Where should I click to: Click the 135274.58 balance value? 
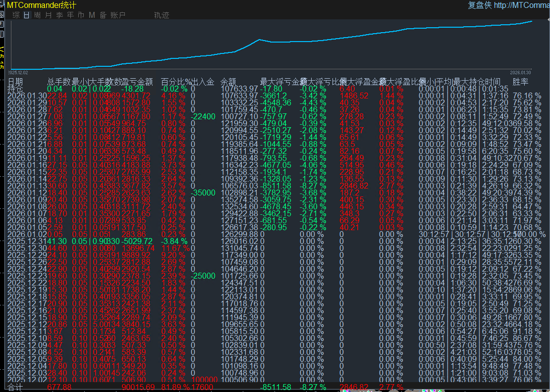click(239, 199)
